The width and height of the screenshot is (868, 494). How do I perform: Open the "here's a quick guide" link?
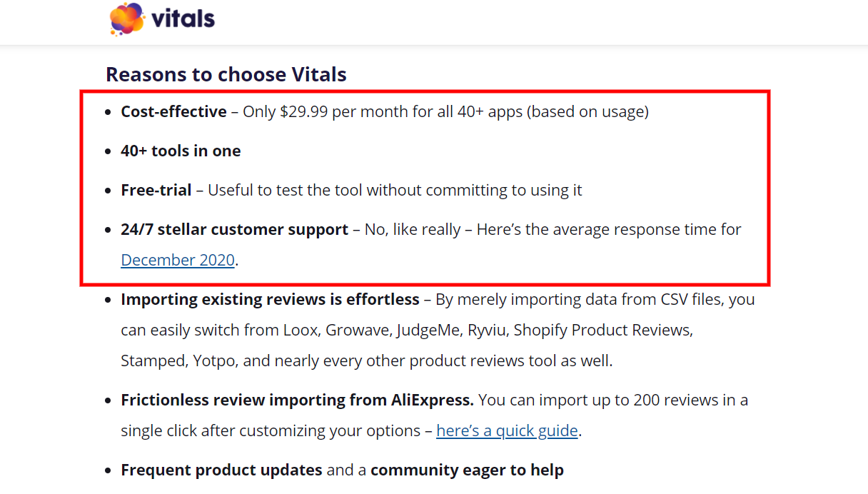507,430
